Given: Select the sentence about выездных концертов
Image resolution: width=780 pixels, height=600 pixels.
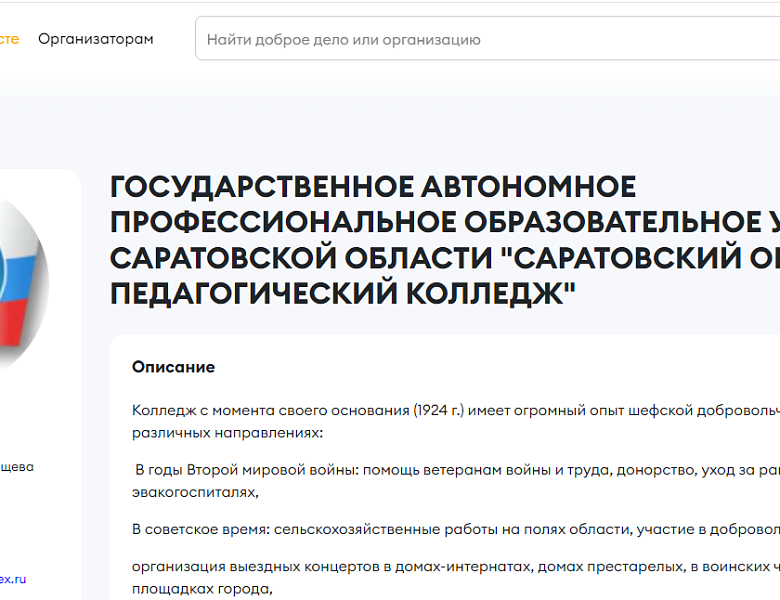Looking at the screenshot, I should pyautogui.click(x=456, y=567).
